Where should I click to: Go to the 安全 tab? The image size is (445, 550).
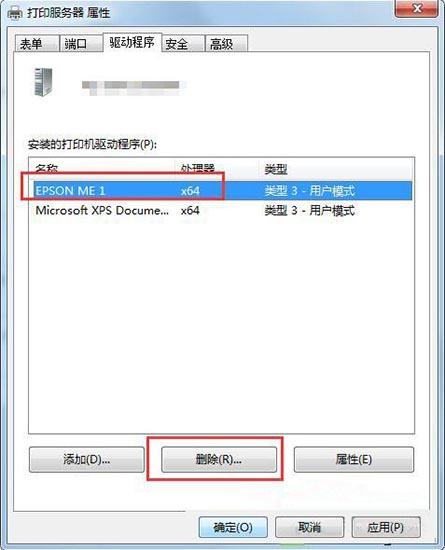(183, 44)
